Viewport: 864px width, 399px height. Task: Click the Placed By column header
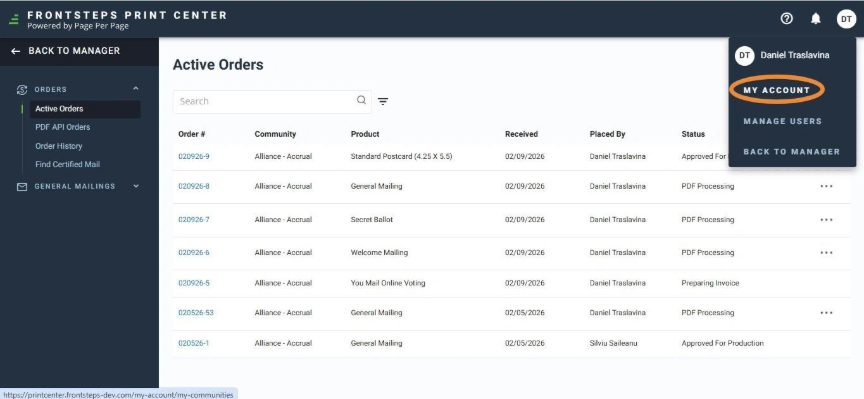click(x=607, y=134)
